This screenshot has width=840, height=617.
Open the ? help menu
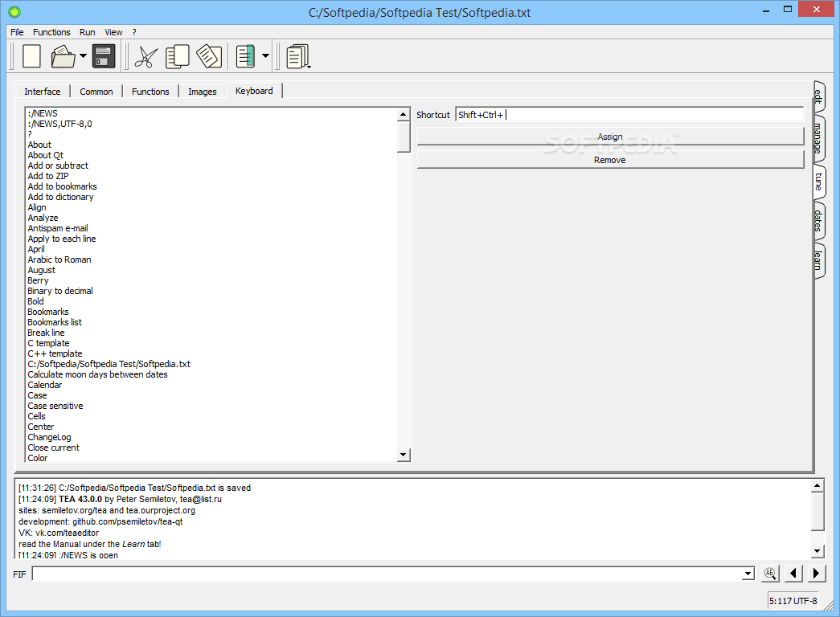click(x=134, y=32)
